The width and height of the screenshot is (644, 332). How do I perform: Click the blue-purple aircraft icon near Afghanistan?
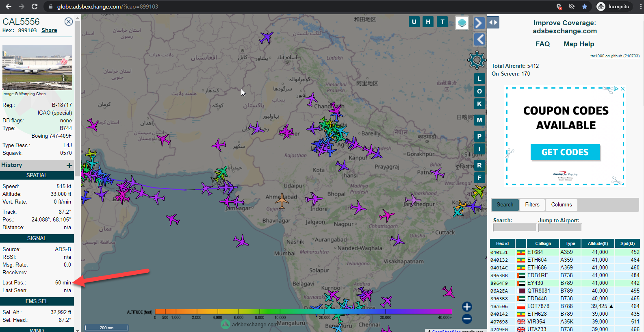[266, 38]
